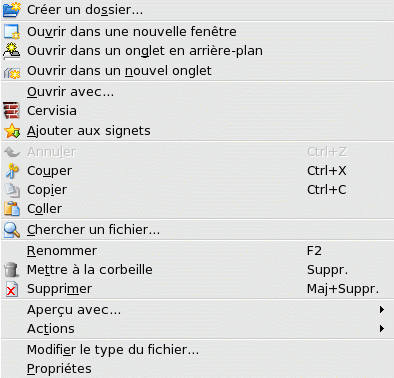Click the new window icon
Screen dimensions: 394x378
12,32
